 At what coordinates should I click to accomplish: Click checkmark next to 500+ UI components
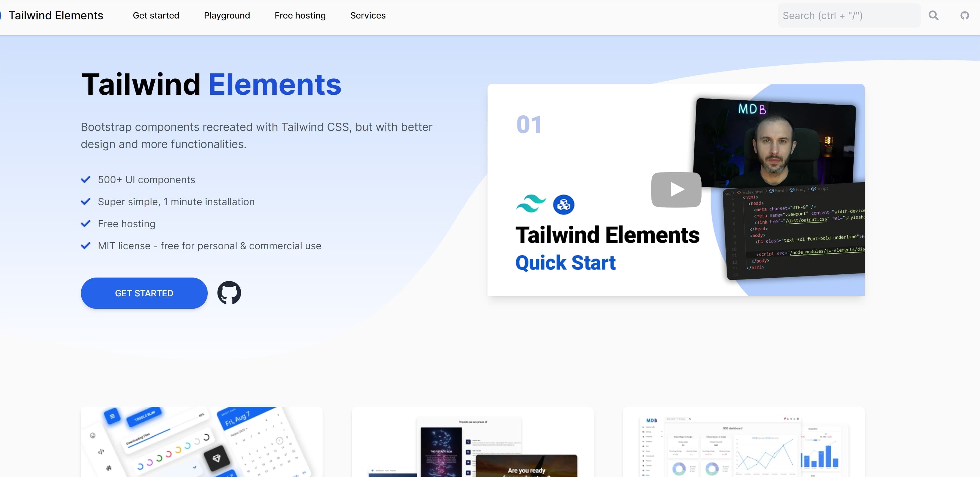click(x=85, y=180)
